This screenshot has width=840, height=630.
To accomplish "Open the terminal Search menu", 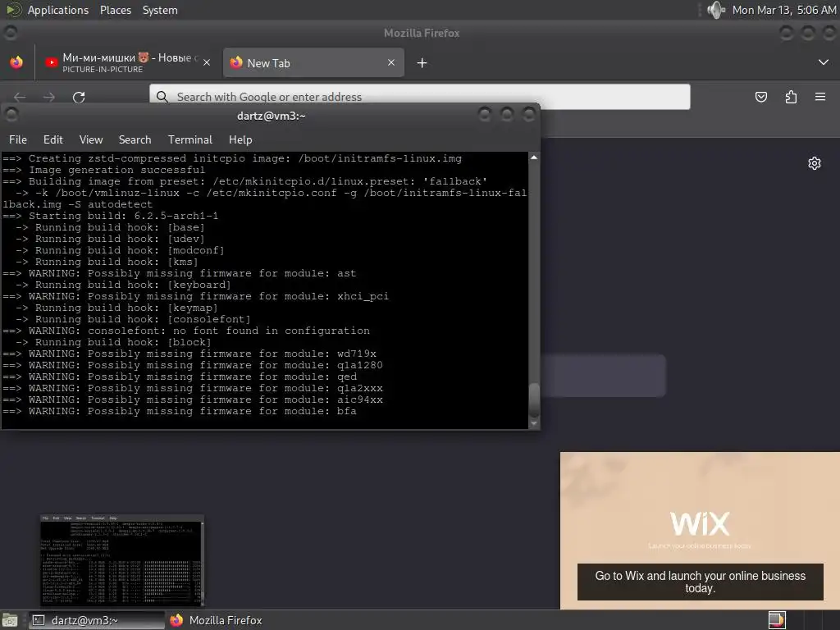I will (x=135, y=139).
